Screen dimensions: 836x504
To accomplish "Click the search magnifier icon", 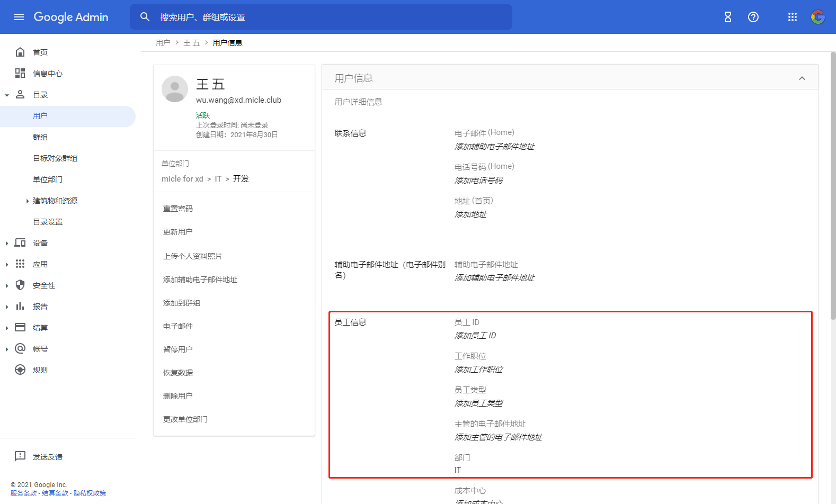I will [x=145, y=17].
